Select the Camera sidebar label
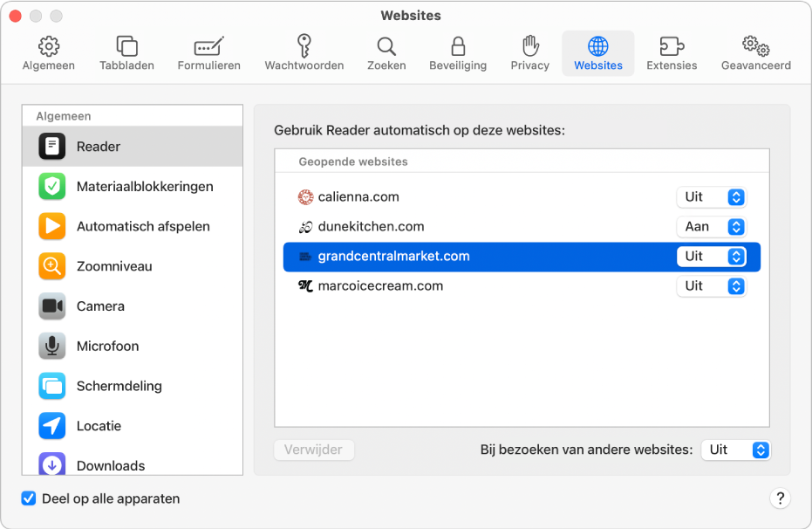Viewport: 812px width, 529px height. point(100,306)
